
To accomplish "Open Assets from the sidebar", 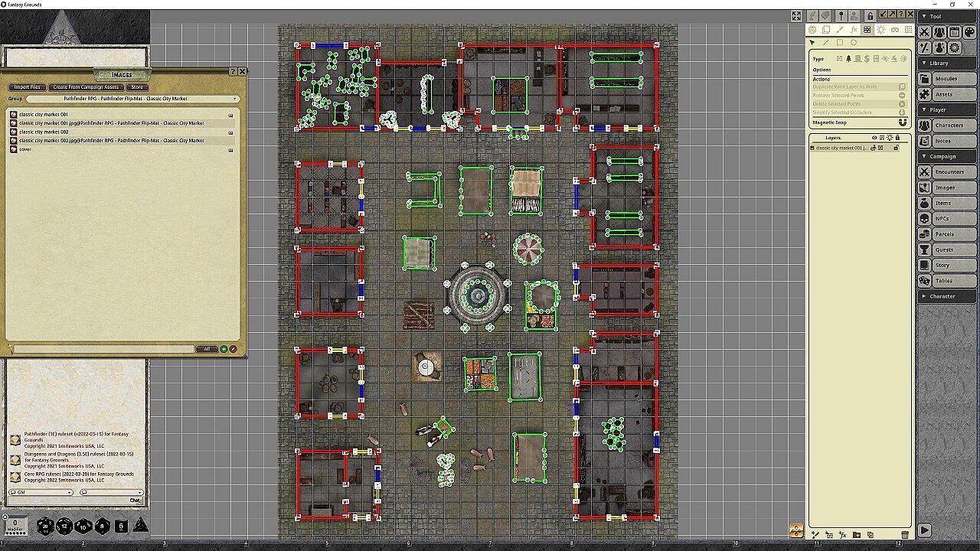I will [947, 94].
